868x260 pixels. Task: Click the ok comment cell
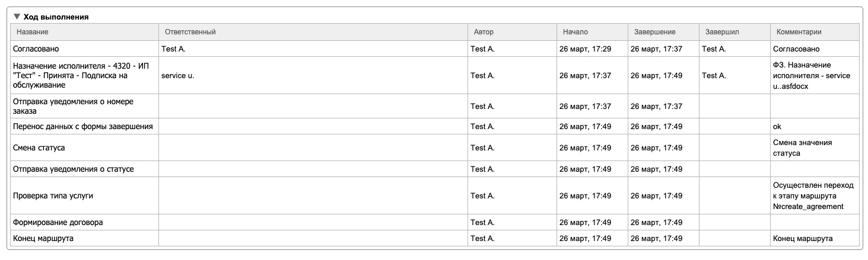click(777, 126)
